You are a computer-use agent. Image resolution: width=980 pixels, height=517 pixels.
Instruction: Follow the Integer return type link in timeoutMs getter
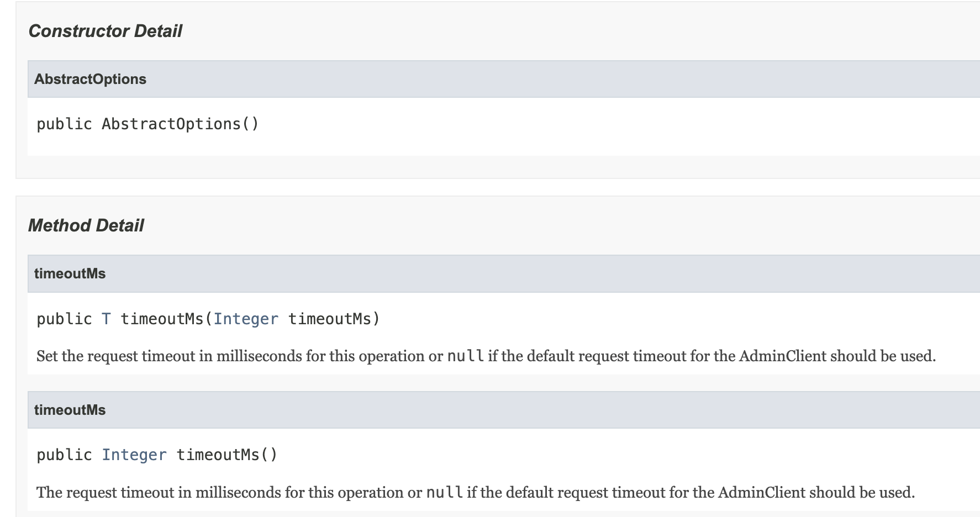(x=134, y=455)
